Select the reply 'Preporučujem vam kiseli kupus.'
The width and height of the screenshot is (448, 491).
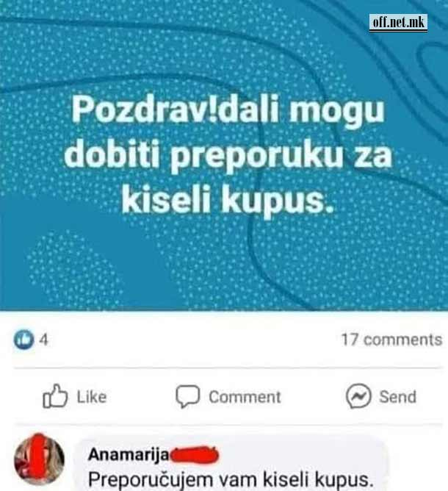231,479
